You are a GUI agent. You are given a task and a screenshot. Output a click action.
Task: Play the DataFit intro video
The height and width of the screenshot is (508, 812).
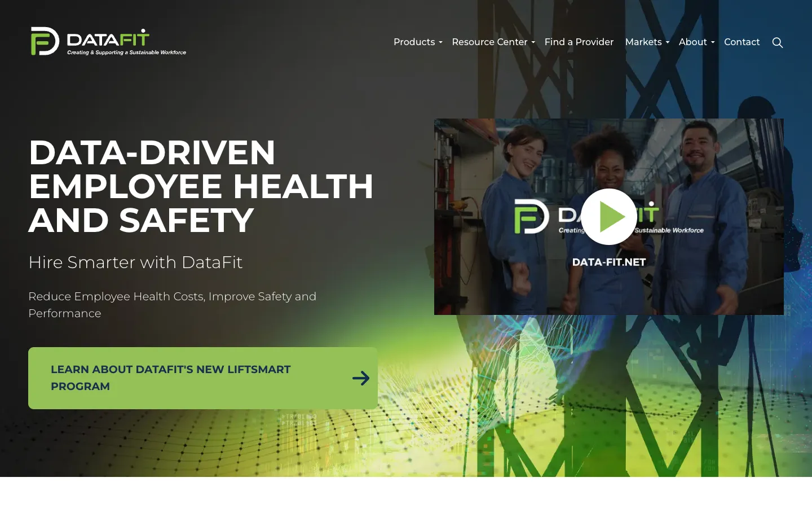(x=609, y=217)
